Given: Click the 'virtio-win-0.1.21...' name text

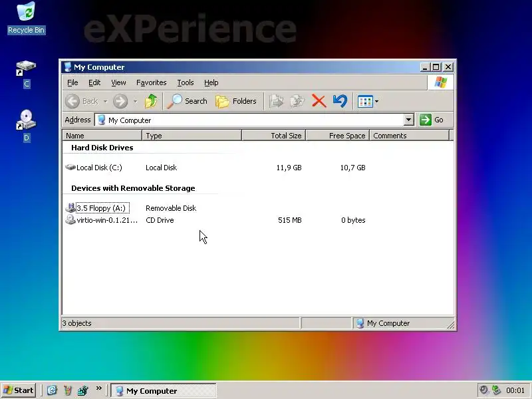Looking at the screenshot, I should [x=107, y=220].
